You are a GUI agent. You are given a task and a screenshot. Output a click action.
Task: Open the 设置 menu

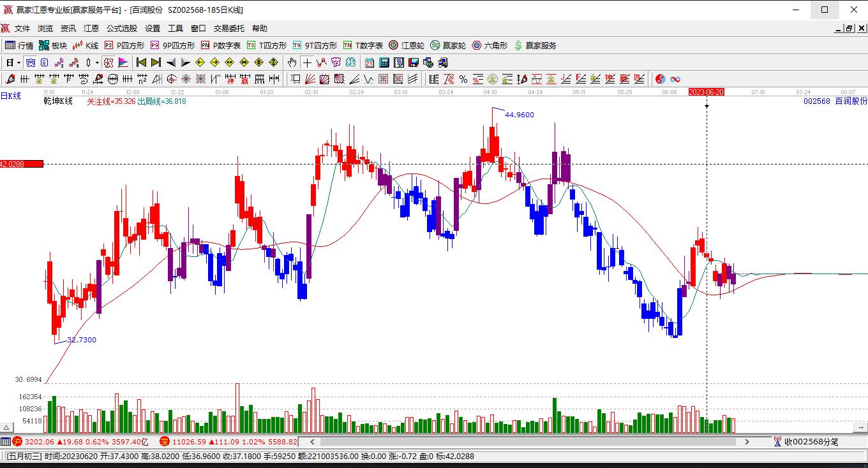click(153, 28)
